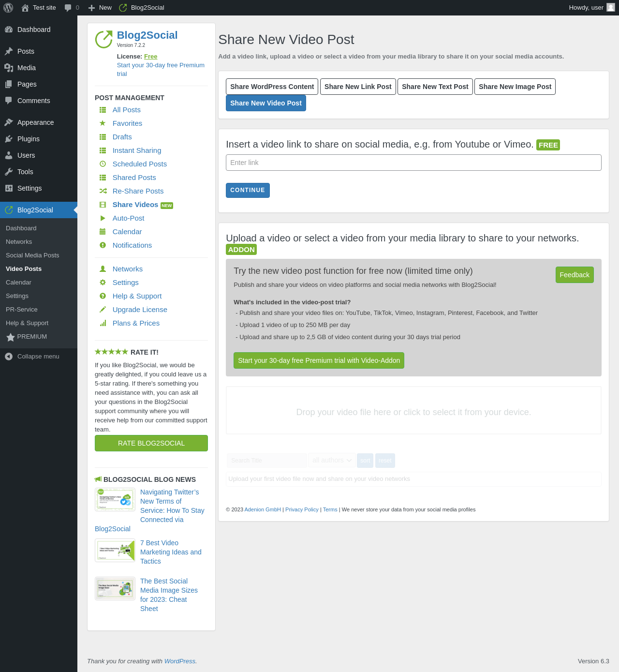Click the Dashboard gauge icon in sidebar

point(9,30)
